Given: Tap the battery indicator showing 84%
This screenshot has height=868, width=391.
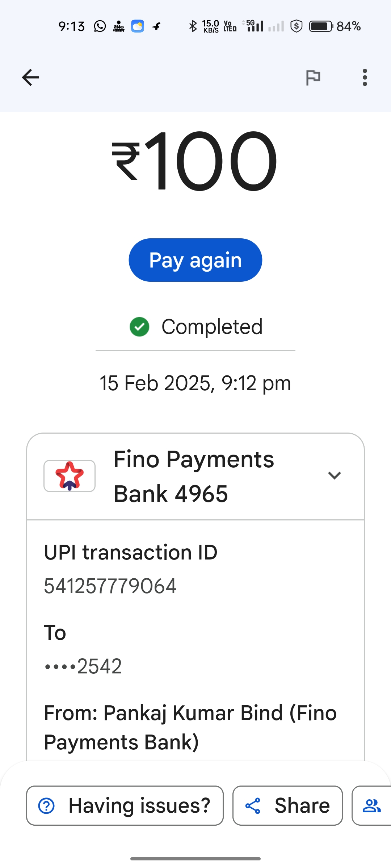Looking at the screenshot, I should point(321,26).
